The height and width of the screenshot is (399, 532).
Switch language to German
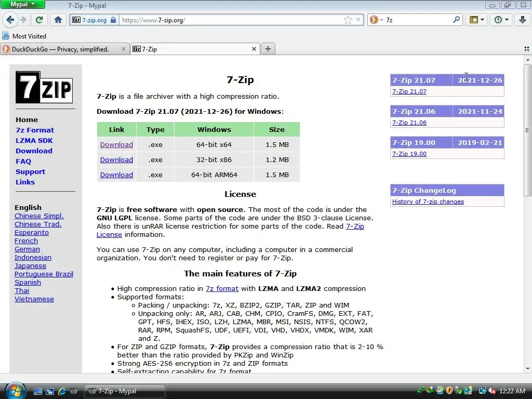pyautogui.click(x=27, y=249)
